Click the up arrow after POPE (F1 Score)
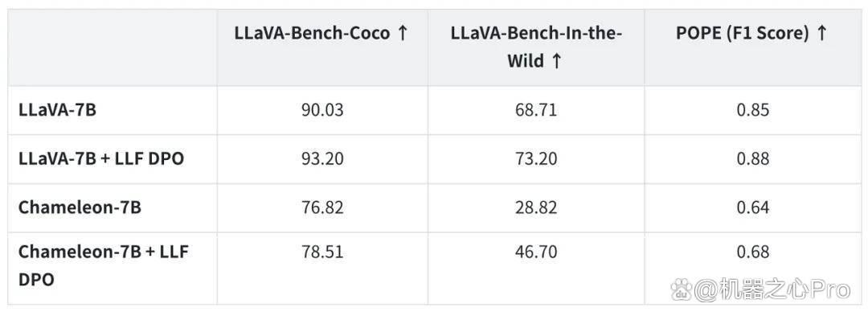Image resolution: width=868 pixels, height=320 pixels. (821, 33)
